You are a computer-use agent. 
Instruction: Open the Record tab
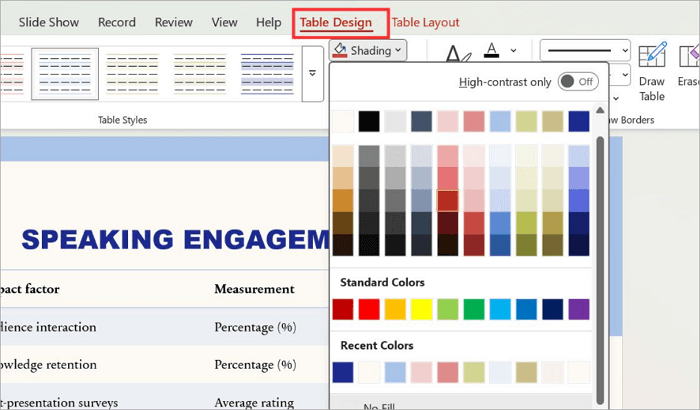pyautogui.click(x=117, y=22)
